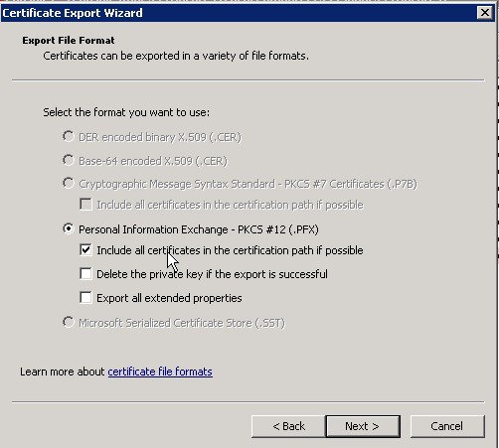Image resolution: width=499 pixels, height=448 pixels.
Task: Enable Delete the private key if export successful
Action: pos(85,274)
